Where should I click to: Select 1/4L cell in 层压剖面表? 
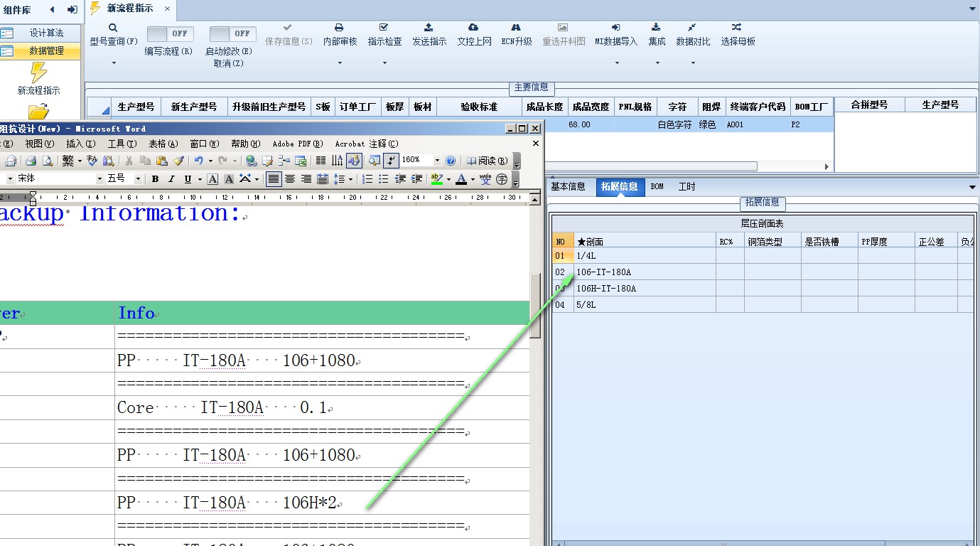tap(644, 256)
